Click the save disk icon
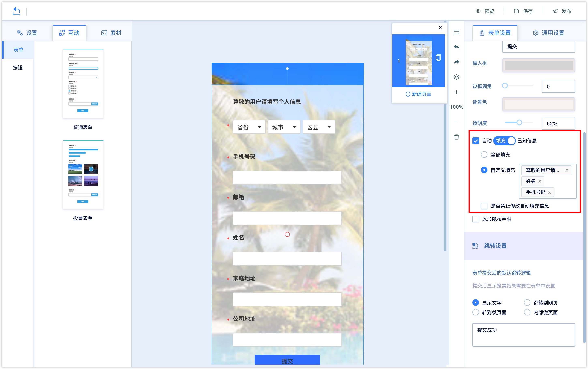The image size is (588, 369). (x=516, y=11)
